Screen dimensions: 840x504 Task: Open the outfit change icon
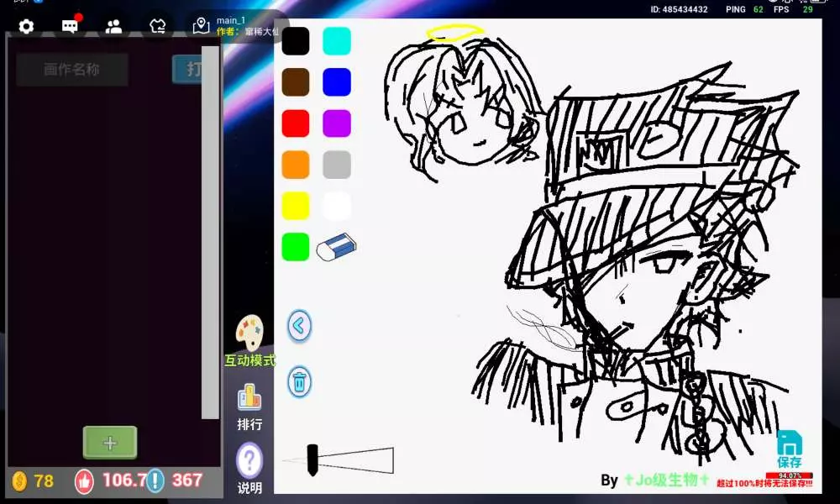click(x=158, y=26)
